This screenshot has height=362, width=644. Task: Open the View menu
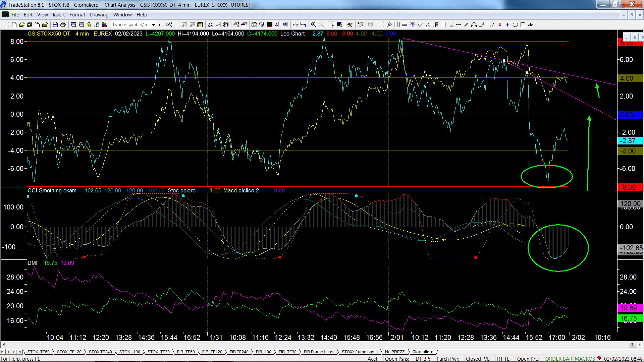(42, 15)
